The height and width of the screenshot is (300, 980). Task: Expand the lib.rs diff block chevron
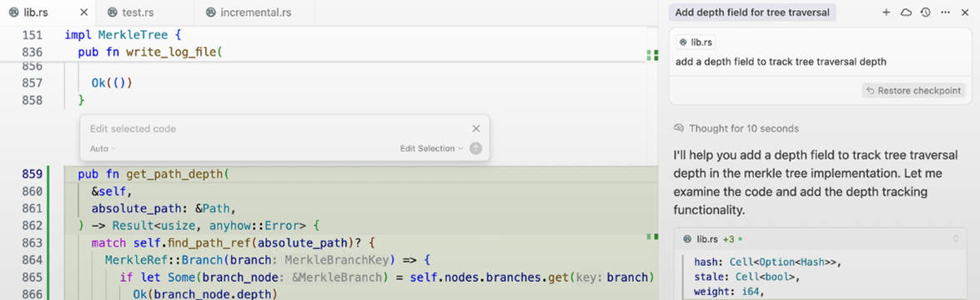(x=956, y=238)
